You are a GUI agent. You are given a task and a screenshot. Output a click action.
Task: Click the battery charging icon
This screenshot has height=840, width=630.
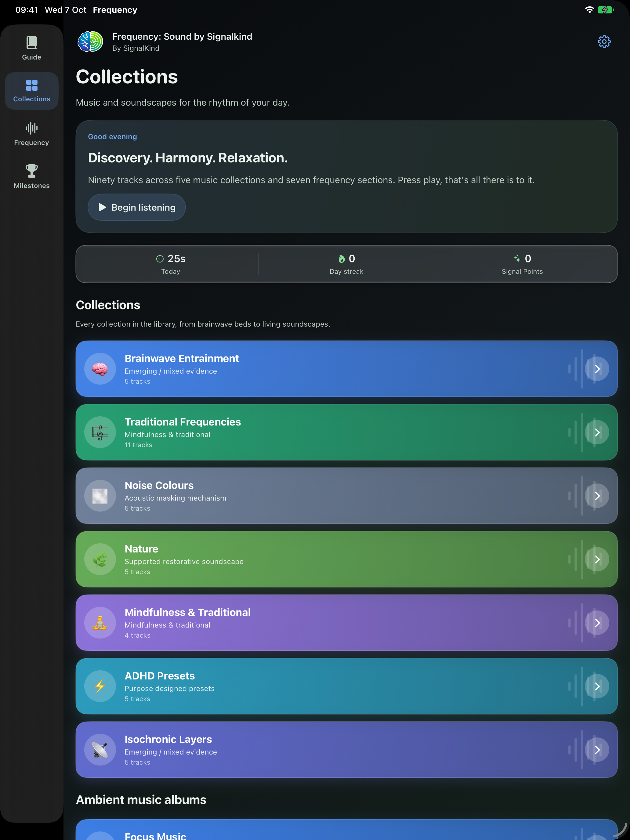605,10
